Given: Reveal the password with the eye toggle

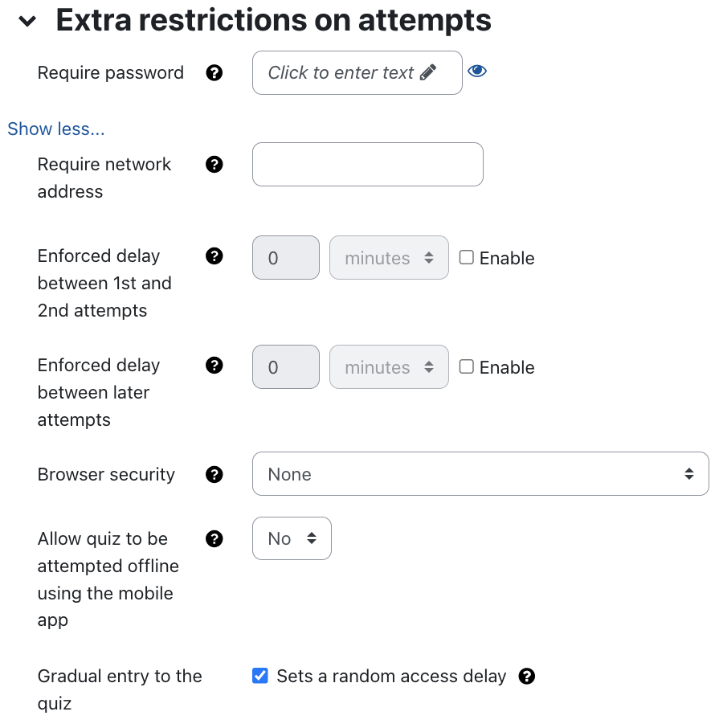Looking at the screenshot, I should 477,71.
